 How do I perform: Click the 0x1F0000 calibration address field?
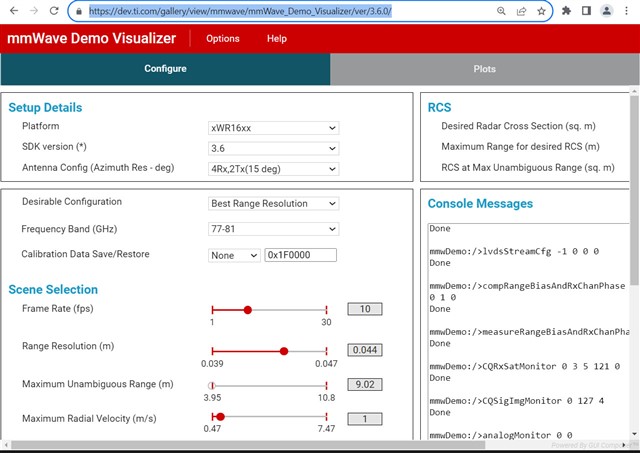coord(300,255)
